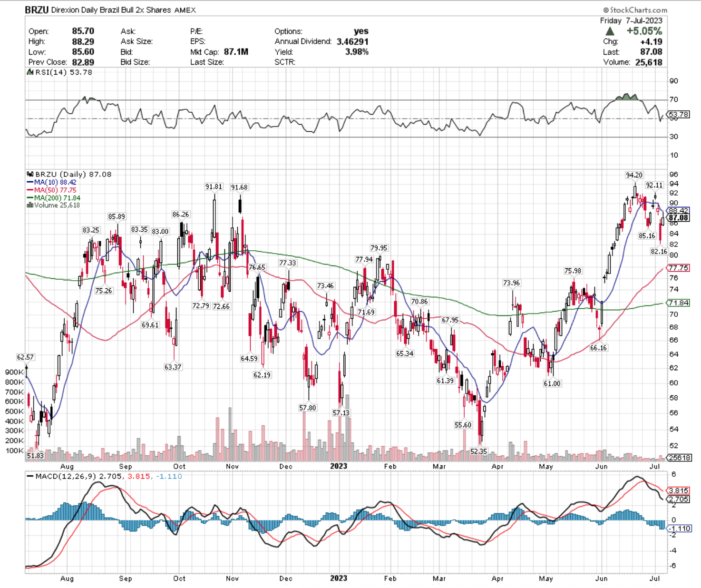Click the 85.16 price annotation
701x588 pixels.
click(x=647, y=235)
